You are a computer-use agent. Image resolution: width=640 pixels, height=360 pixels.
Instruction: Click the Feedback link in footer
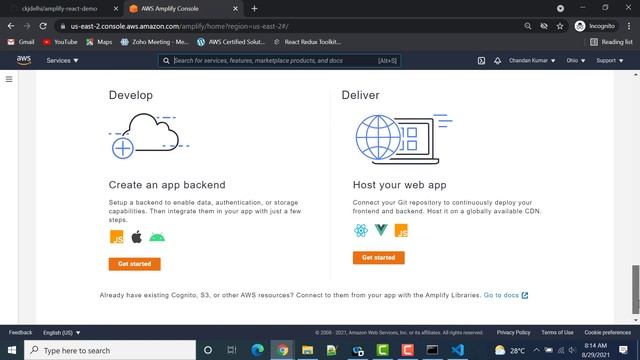[x=20, y=333]
